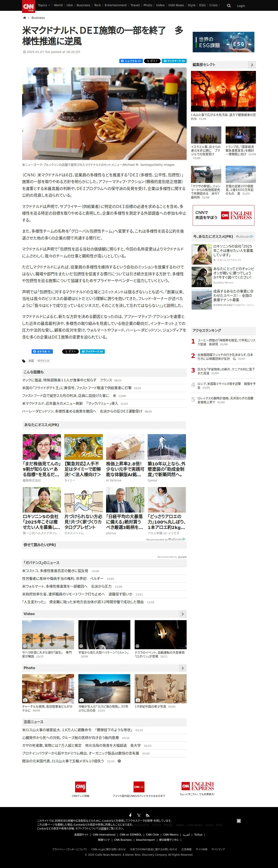The width and height of the screenshot is (278, 868).
Task: Open the ESG menu item
Action: tap(202, 5)
